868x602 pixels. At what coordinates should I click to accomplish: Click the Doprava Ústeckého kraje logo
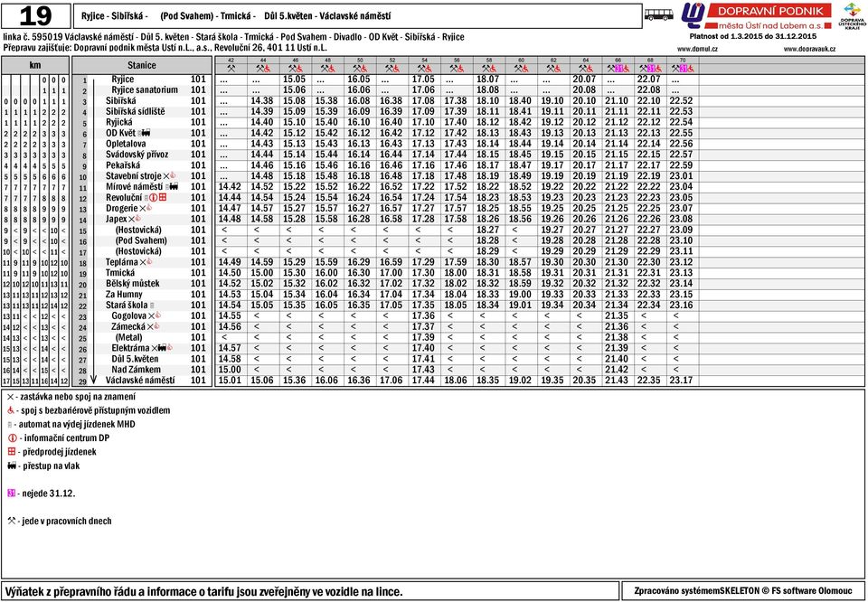tap(853, 15)
